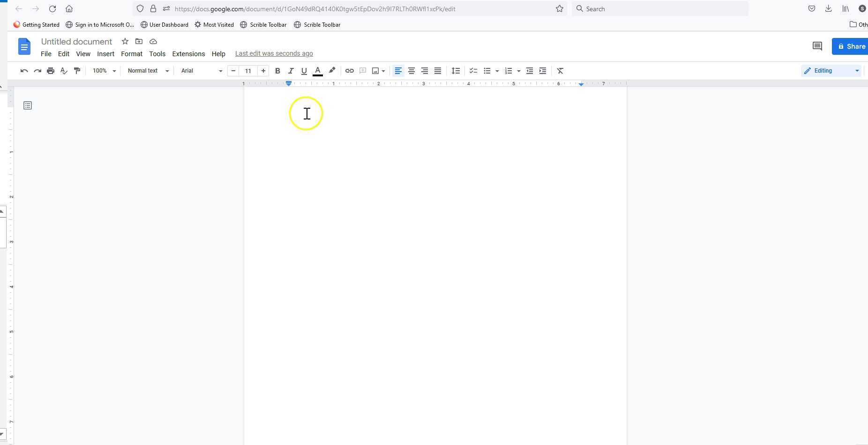View document status cloud icon
This screenshot has width=868, height=445.
[x=153, y=41]
